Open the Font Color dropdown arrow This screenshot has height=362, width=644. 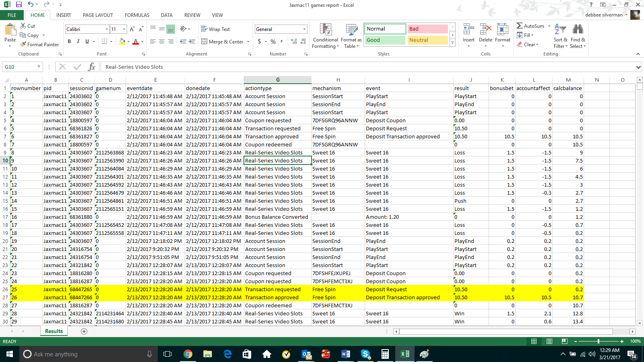pos(142,42)
